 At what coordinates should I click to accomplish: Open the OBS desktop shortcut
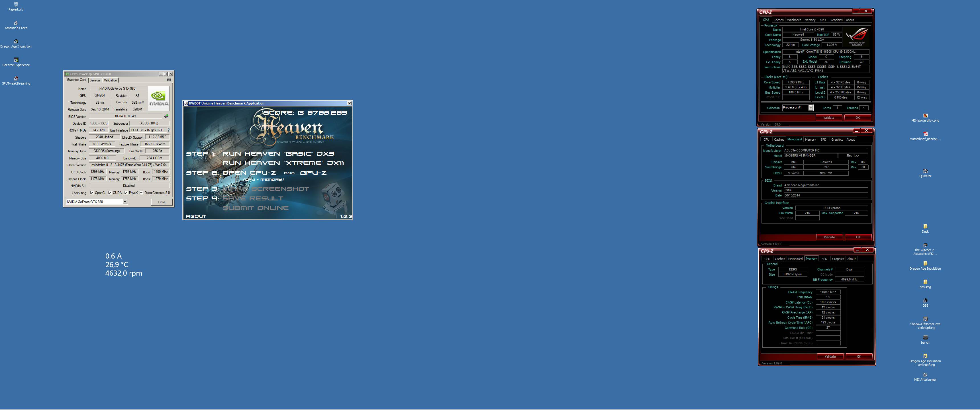click(x=925, y=301)
